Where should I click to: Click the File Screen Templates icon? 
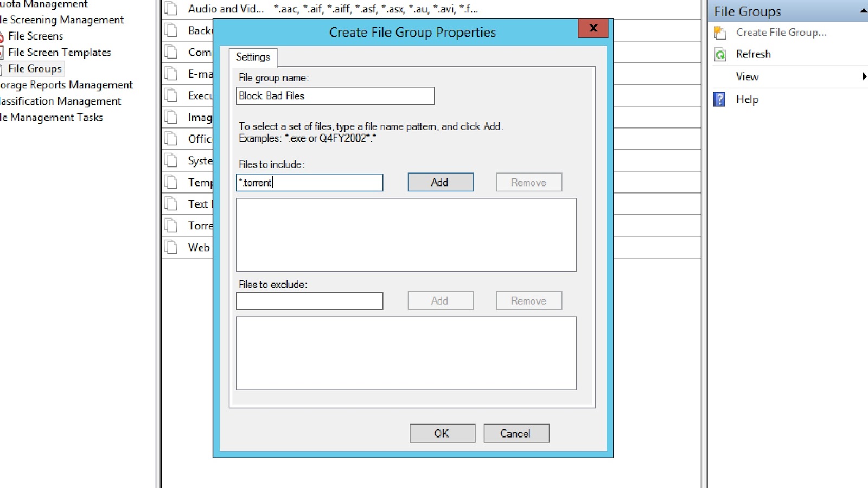tap(3, 52)
